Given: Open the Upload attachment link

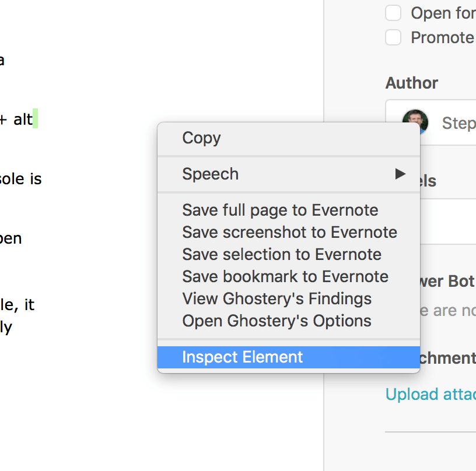Looking at the screenshot, I should click(x=430, y=394).
